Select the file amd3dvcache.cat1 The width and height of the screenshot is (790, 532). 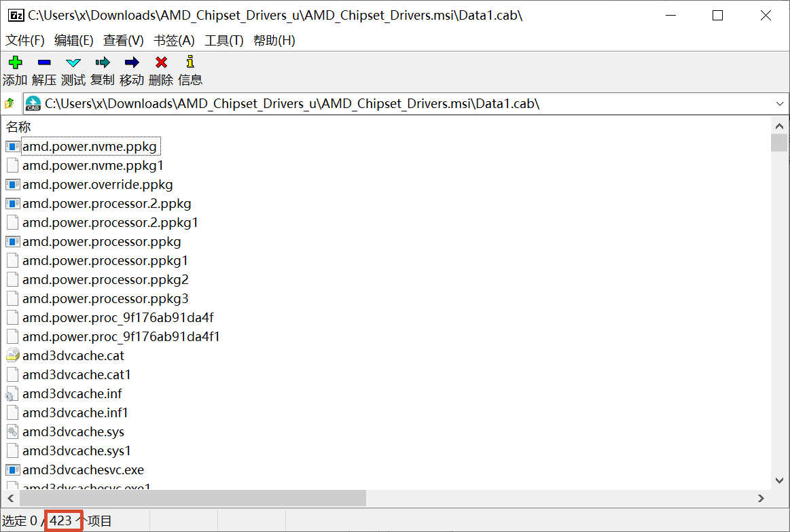coord(77,375)
